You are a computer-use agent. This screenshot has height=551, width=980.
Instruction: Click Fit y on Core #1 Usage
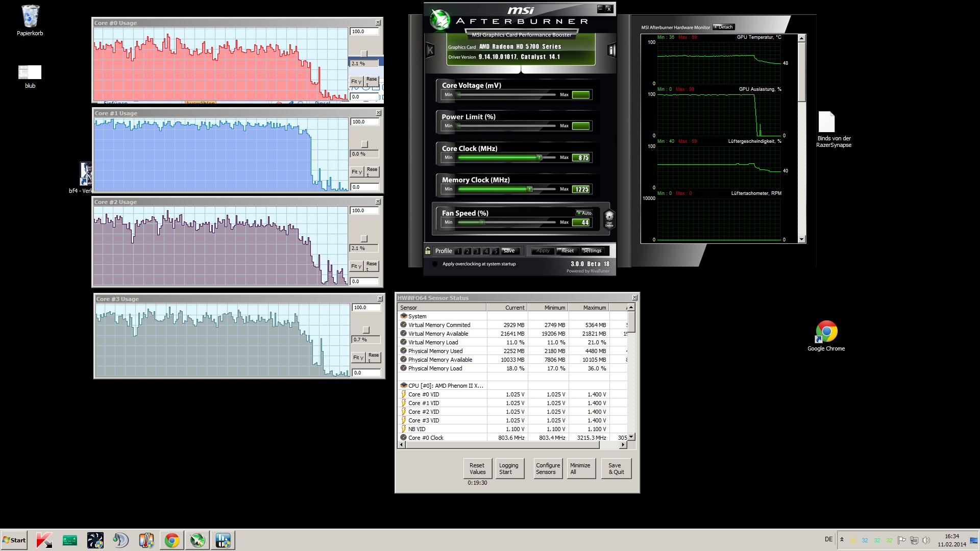point(356,172)
